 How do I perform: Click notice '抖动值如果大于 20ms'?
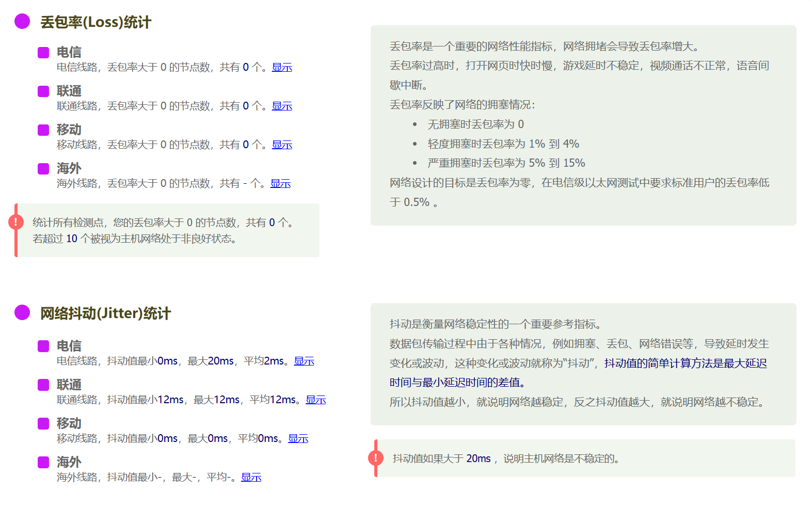(441, 458)
